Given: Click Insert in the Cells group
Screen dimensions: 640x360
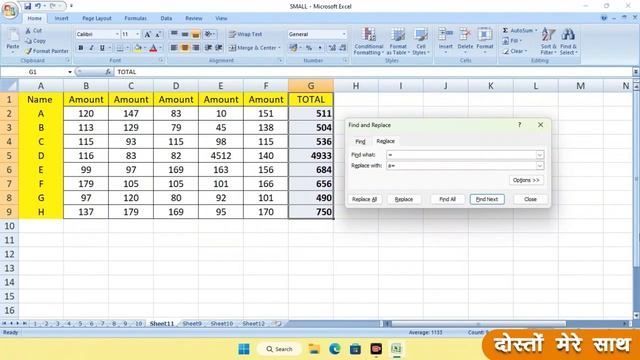Looking at the screenshot, I should 446,40.
